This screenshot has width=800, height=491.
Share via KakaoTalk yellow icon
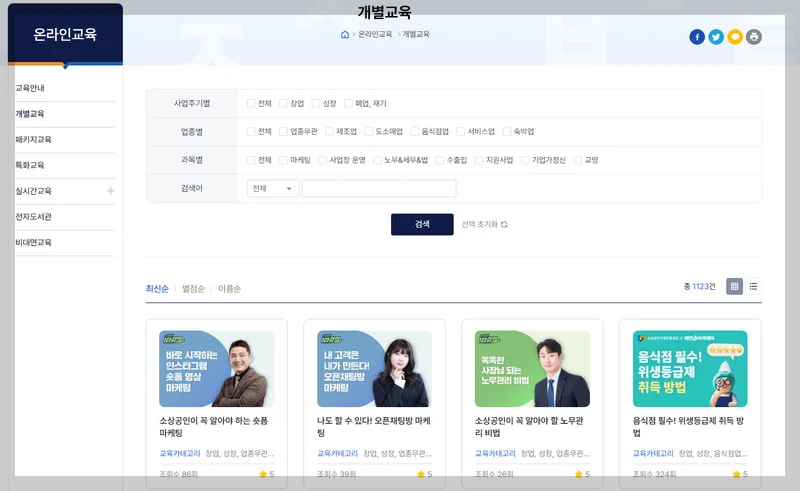735,37
